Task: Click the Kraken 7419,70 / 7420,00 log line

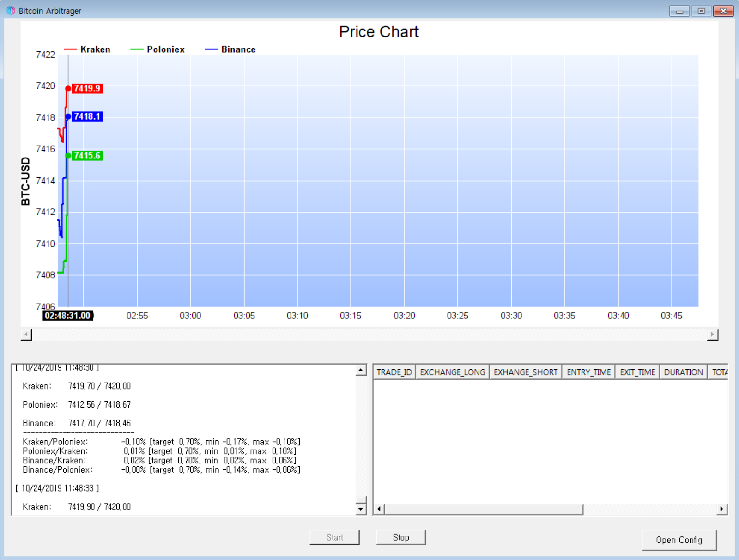Action: pos(77,386)
